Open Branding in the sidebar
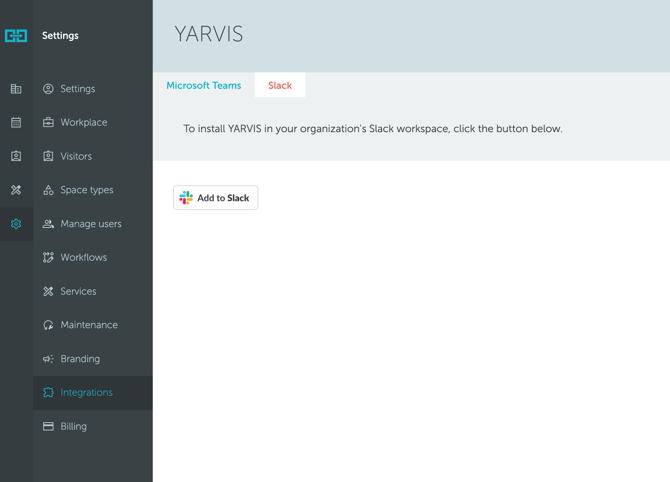Viewport: 670px width, 482px height. click(x=80, y=359)
